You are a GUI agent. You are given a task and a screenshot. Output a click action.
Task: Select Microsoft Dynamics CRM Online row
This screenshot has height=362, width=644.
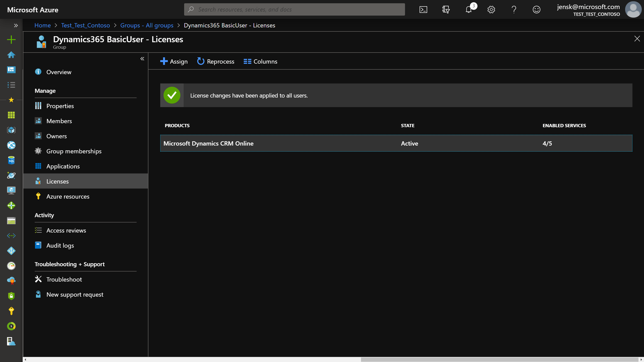tap(396, 143)
